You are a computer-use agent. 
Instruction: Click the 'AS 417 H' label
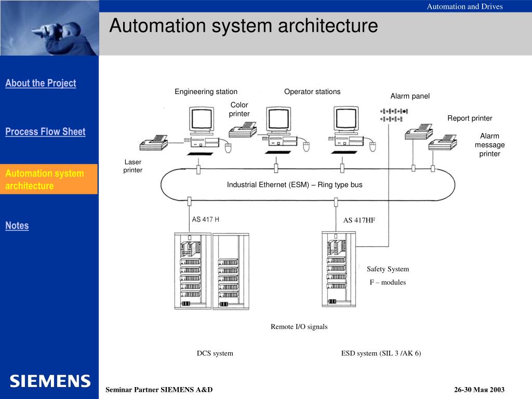point(206,220)
